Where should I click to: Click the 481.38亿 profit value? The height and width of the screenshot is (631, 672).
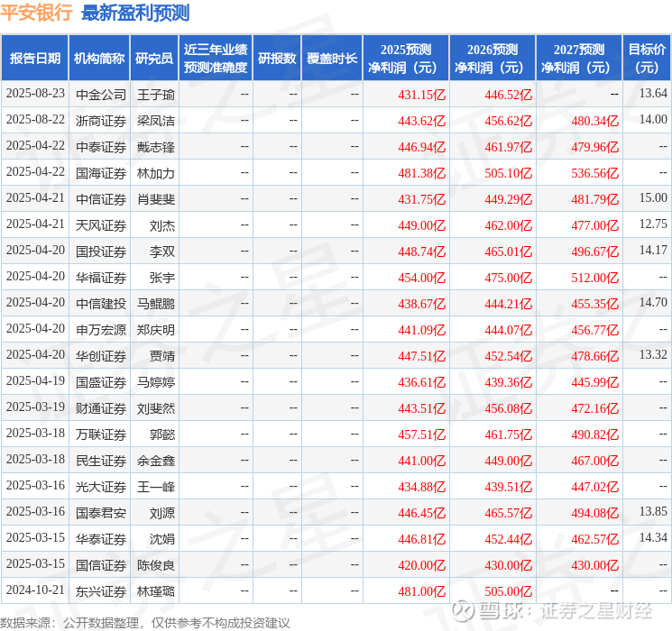pos(422,173)
